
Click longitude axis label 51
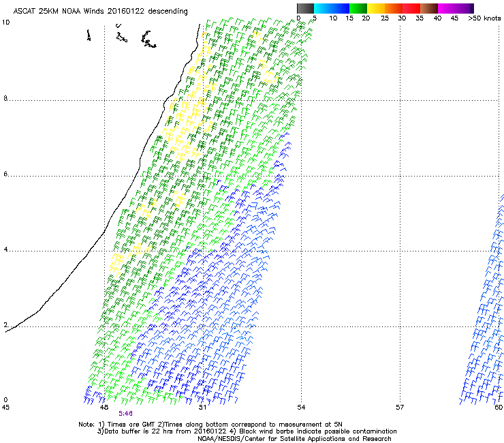[202, 408]
